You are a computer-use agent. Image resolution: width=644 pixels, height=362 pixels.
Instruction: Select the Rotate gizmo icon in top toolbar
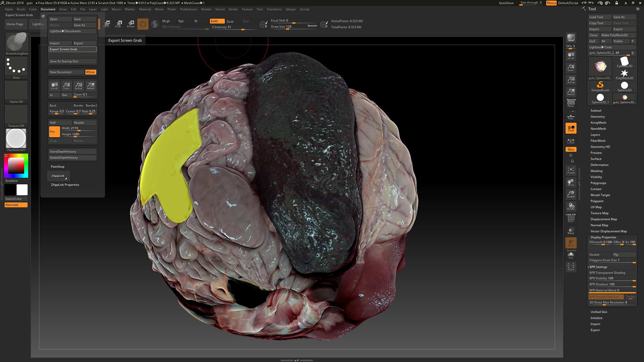point(131,23)
